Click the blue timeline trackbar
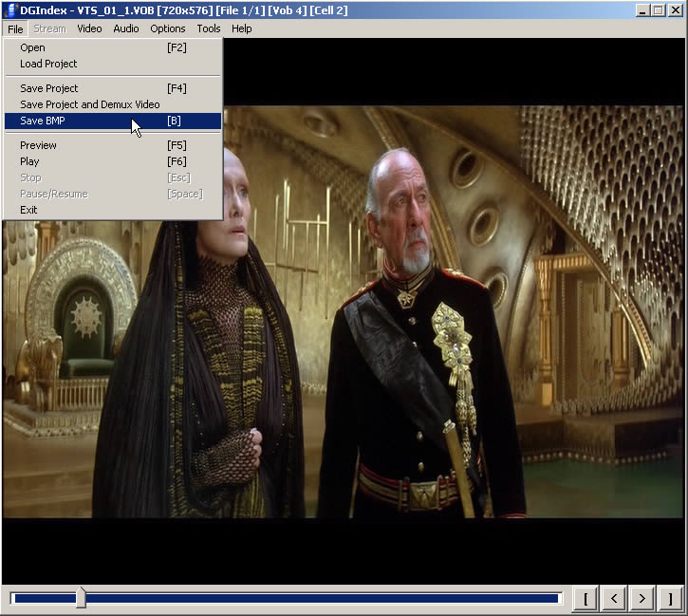The image size is (688, 616). [286, 599]
